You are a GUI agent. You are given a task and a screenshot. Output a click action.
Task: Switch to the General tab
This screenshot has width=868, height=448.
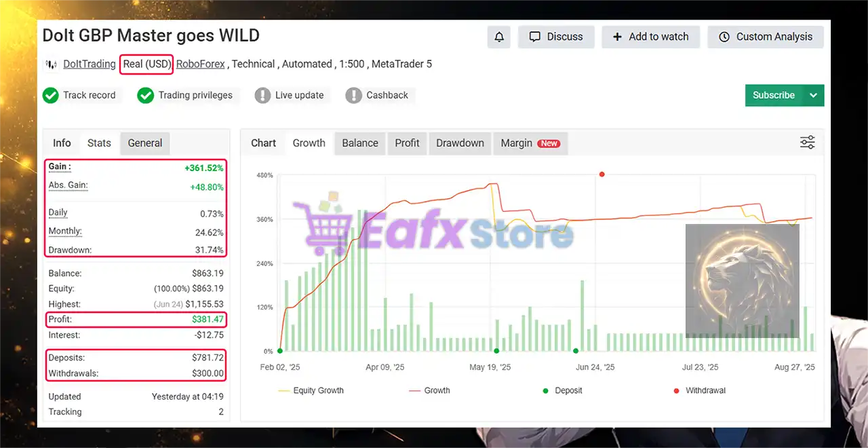(145, 143)
